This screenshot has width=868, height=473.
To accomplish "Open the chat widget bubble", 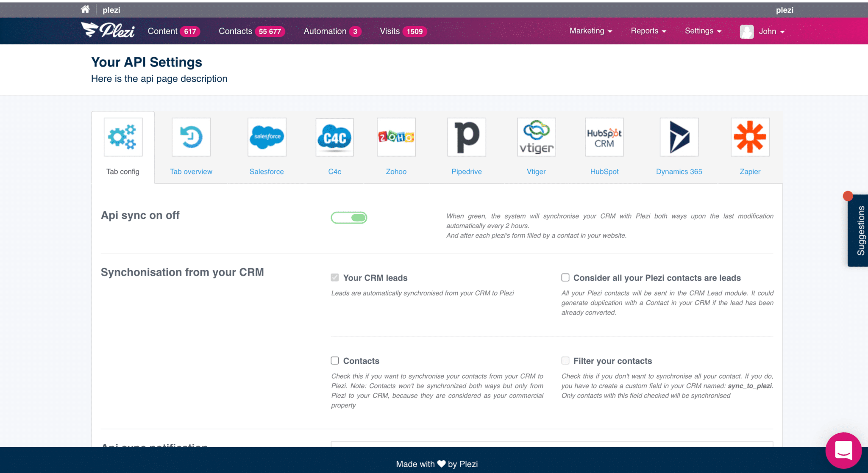I will [843, 450].
